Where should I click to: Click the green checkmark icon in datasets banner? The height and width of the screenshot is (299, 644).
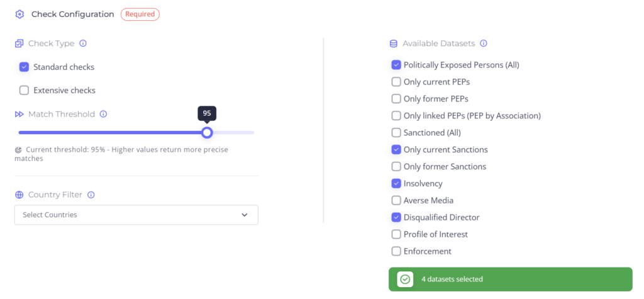click(405, 279)
